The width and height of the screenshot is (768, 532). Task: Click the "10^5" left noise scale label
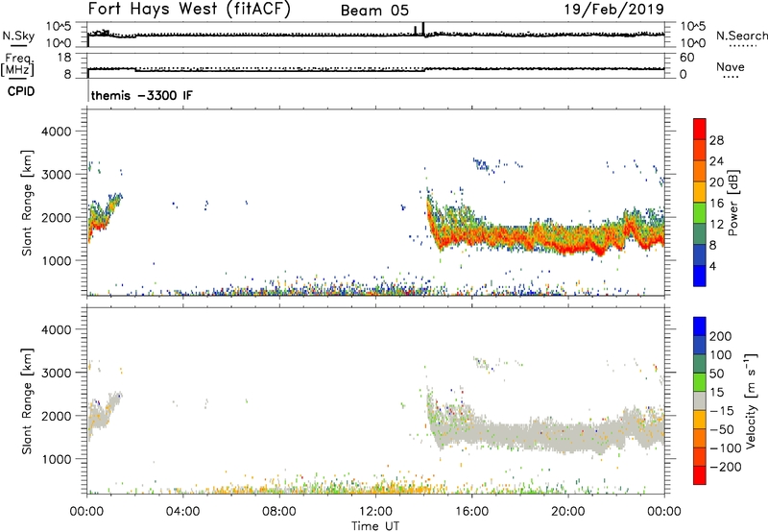(59, 27)
